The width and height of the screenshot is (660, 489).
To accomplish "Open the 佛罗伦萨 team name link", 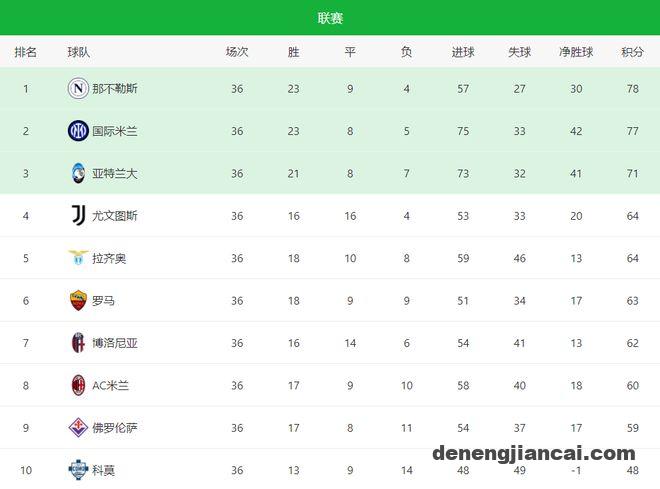I will (x=114, y=428).
